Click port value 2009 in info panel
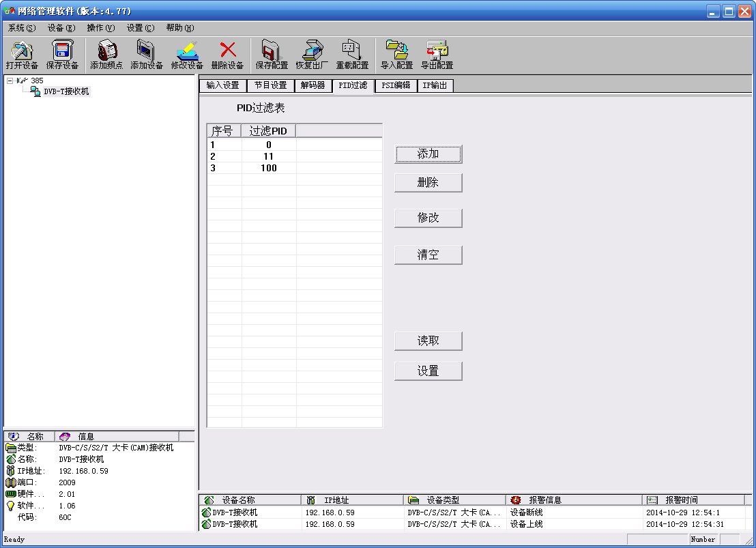Image resolution: width=756 pixels, height=548 pixels. pos(67,482)
